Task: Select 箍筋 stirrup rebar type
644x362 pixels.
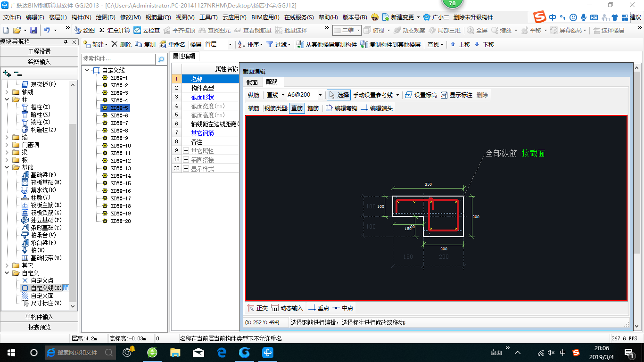Action: tap(313, 108)
